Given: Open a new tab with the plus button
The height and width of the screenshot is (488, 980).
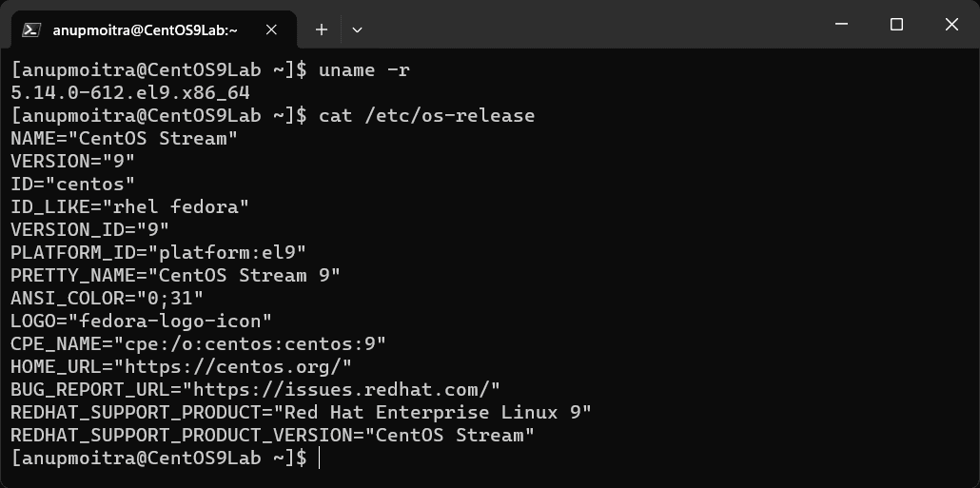Looking at the screenshot, I should 322,29.
